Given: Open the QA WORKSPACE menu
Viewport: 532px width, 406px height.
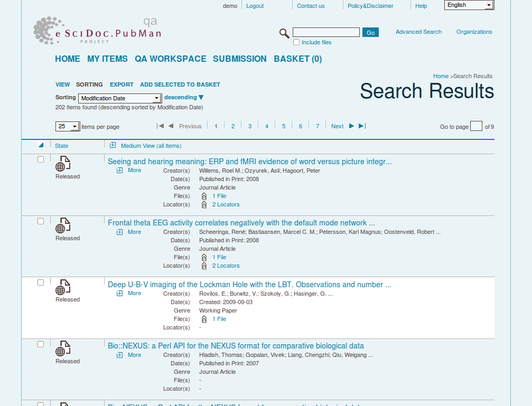Looking at the screenshot, I should tap(170, 59).
